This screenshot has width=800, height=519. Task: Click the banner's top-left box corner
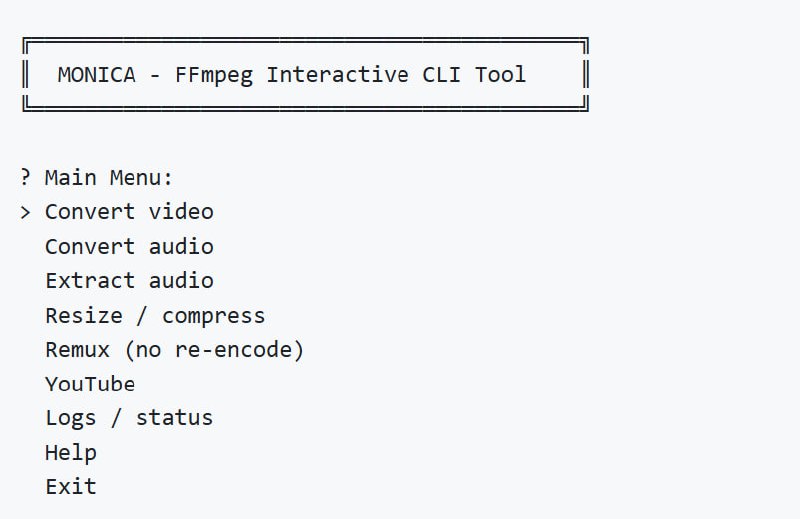26,43
